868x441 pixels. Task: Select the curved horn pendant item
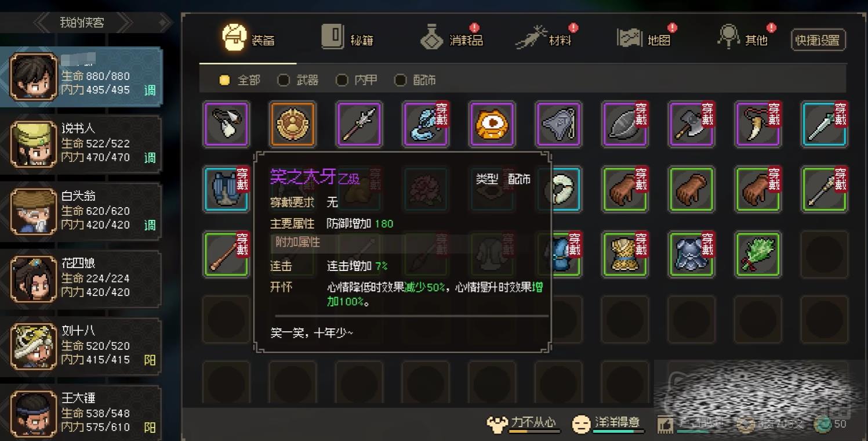[758, 124]
